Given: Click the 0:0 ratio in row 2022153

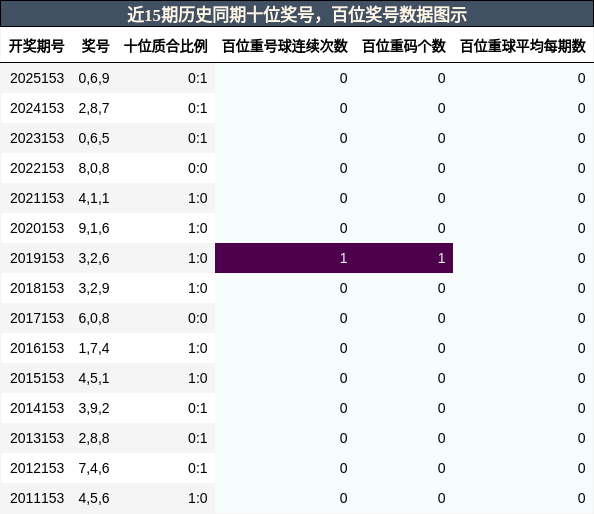Looking at the screenshot, I should point(198,168).
